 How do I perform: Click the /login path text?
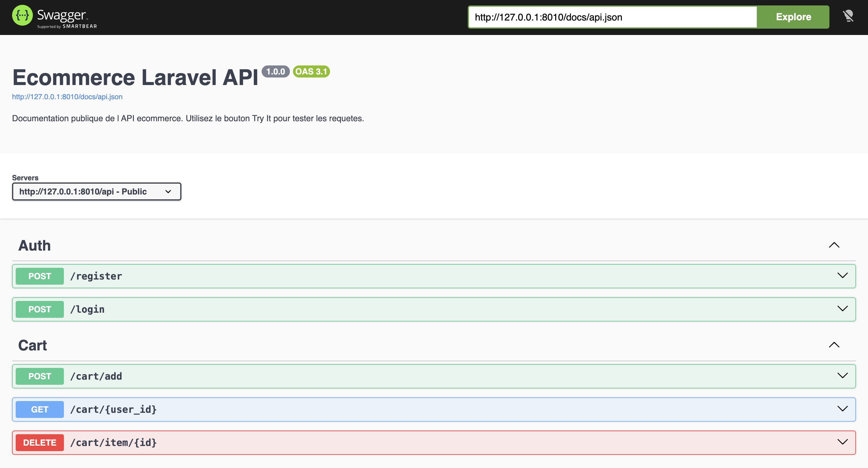coord(87,309)
